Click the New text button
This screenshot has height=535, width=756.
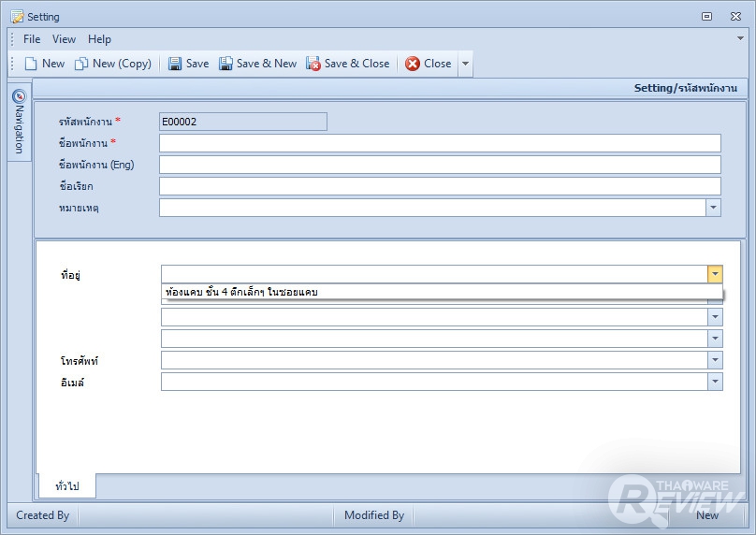click(53, 64)
